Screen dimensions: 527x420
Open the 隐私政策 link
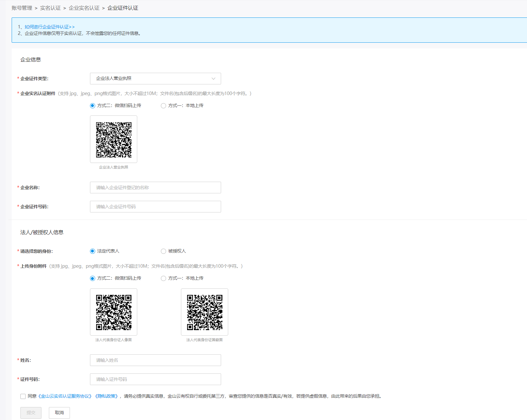point(107,396)
